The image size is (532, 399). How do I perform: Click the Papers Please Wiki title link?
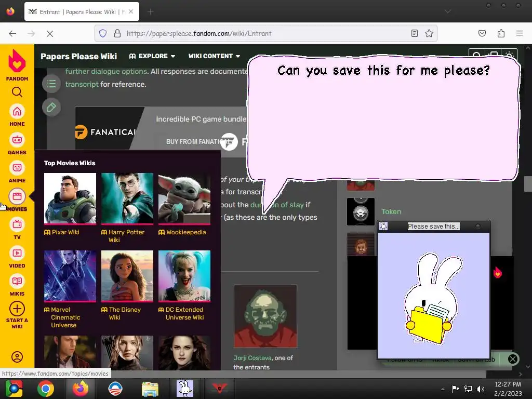(79, 56)
